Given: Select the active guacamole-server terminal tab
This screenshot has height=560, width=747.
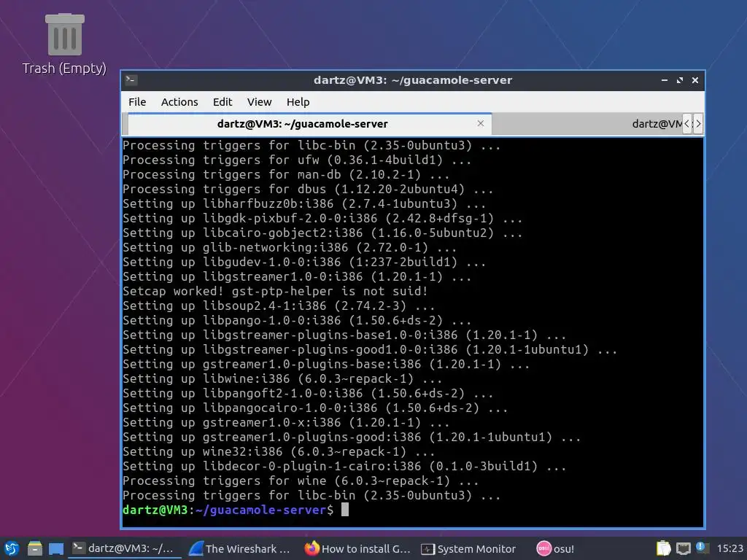Looking at the screenshot, I should tap(309, 124).
